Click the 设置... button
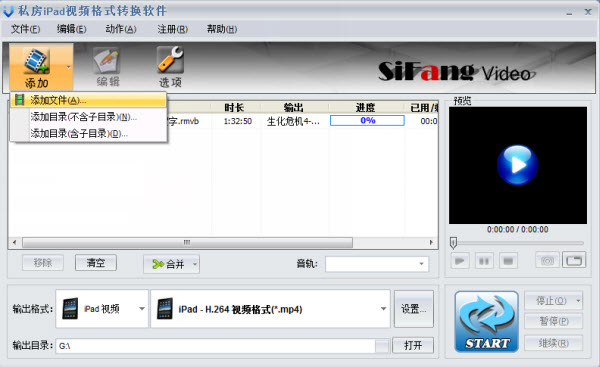Image resolution: width=600 pixels, height=367 pixels. click(414, 309)
